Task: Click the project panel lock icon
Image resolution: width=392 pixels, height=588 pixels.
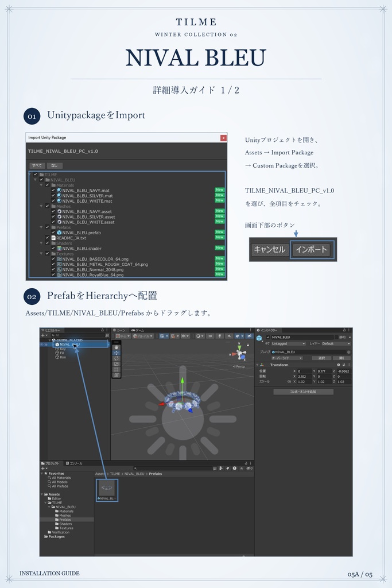Action: coord(246,463)
